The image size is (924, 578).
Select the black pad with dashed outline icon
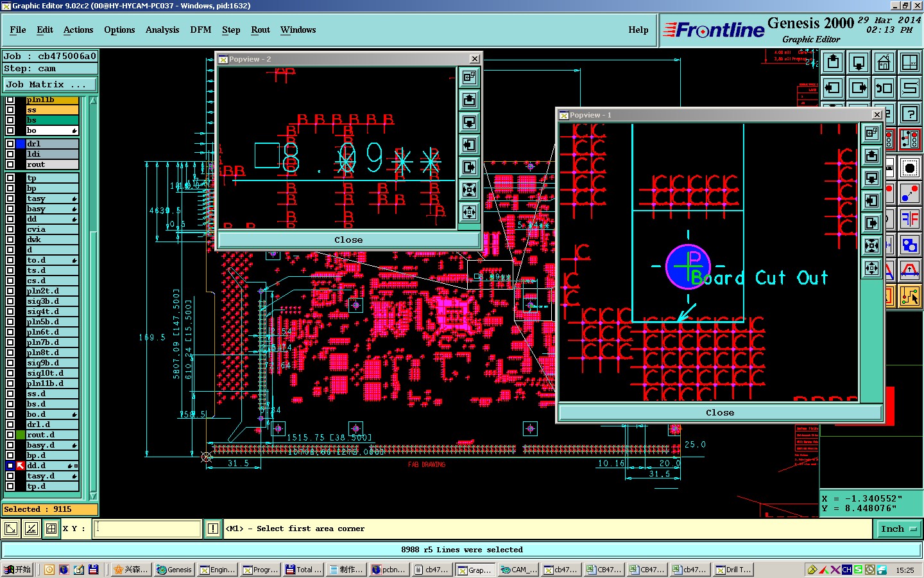tap(910, 168)
